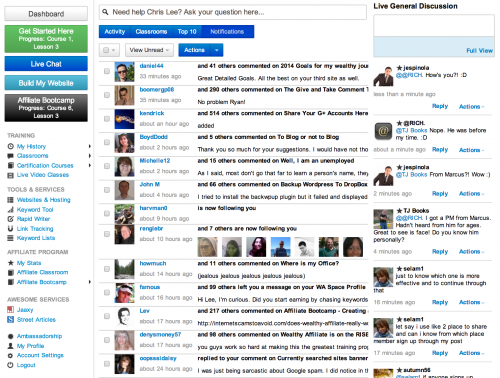Screen dimensions: 500x378
Task: Click the My Stats star icon
Action: coord(11,263)
